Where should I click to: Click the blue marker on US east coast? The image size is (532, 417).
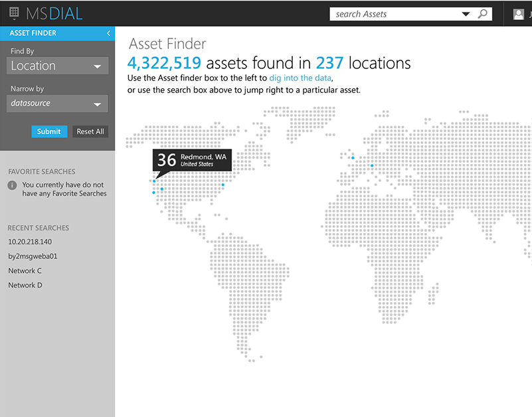223,185
